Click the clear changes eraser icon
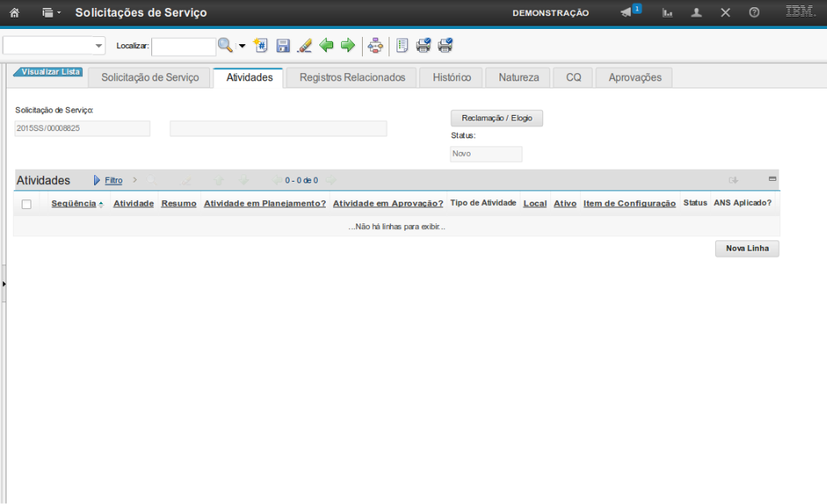827x504 pixels. tap(304, 46)
